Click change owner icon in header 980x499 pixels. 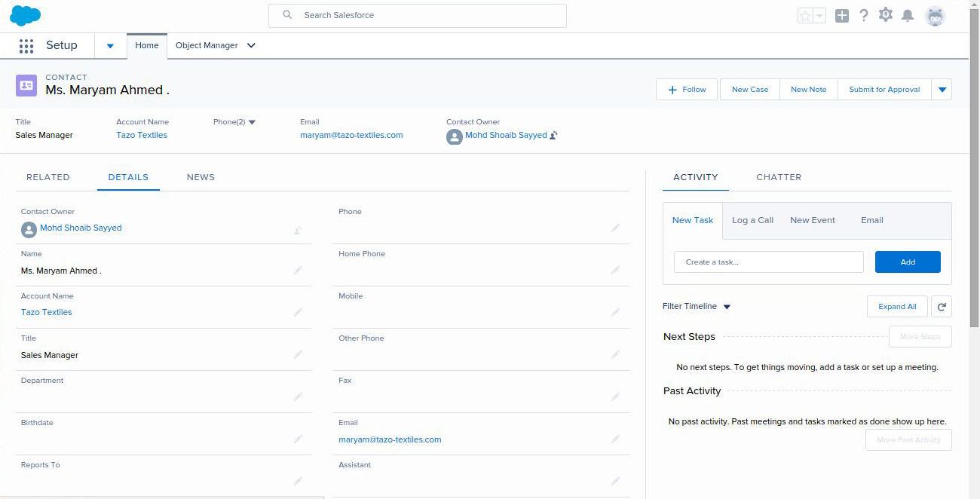pos(553,136)
